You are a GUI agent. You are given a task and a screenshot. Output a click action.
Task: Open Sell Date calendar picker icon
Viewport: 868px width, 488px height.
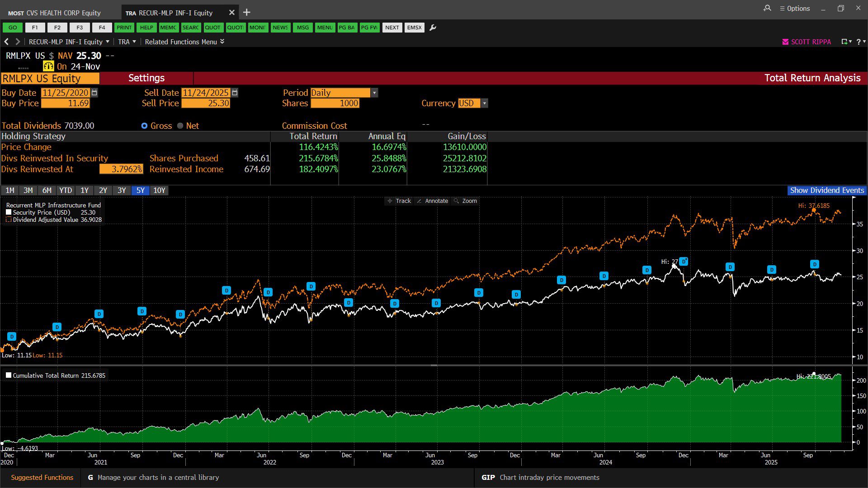click(x=235, y=93)
